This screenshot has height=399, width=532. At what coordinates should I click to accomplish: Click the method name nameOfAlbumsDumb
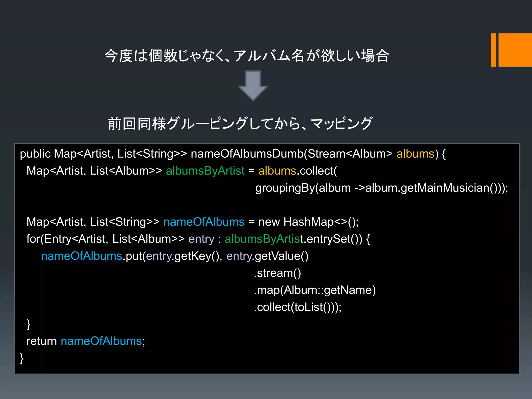(247, 154)
